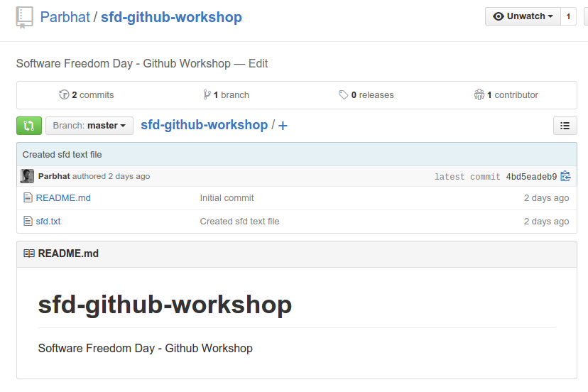Viewport: 588px width, 392px height.
Task: Click the large sfd-github-workshop README heading
Action: point(165,305)
